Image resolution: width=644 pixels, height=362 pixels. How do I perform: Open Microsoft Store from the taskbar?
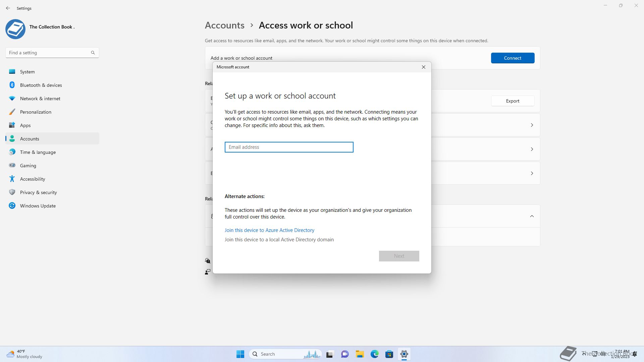(389, 354)
